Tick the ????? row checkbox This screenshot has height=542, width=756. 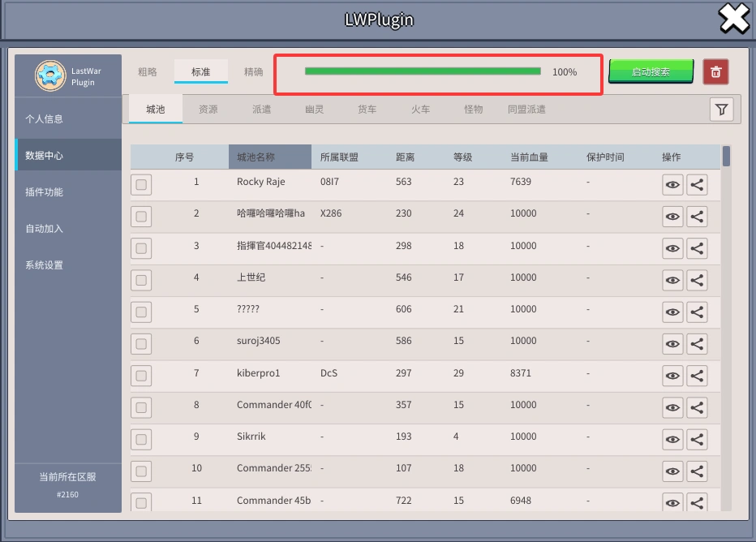click(x=141, y=312)
